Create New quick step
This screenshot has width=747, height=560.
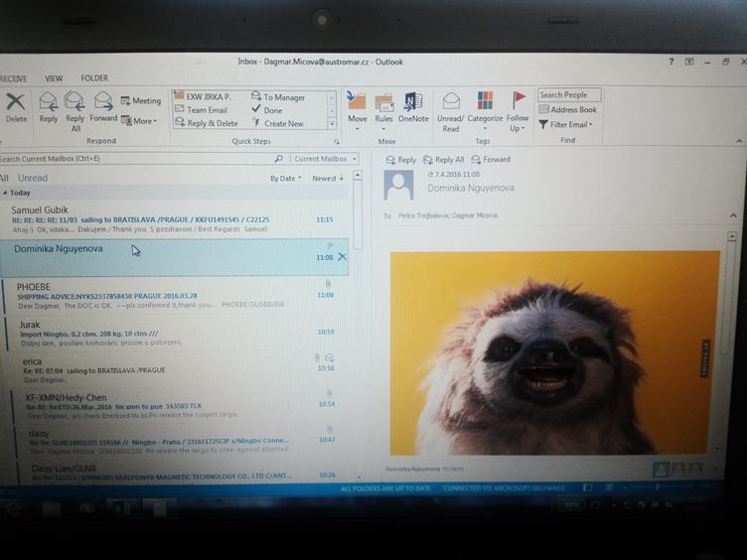(x=278, y=123)
